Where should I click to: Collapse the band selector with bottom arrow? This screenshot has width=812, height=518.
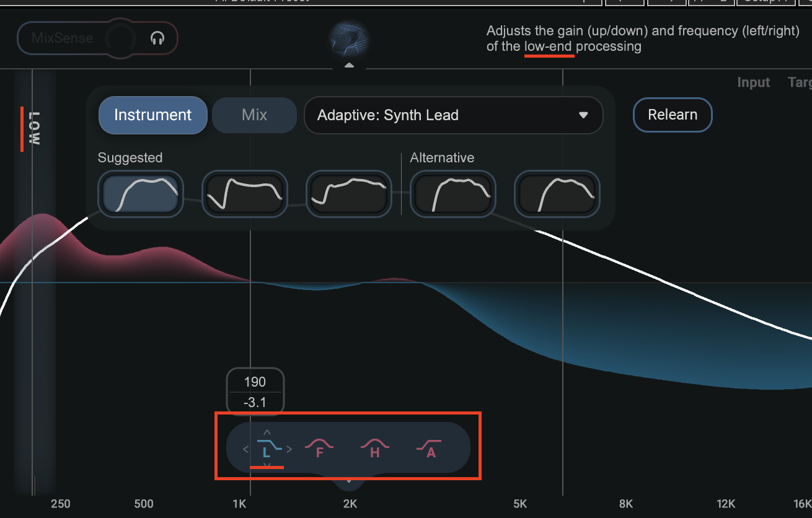[x=349, y=480]
